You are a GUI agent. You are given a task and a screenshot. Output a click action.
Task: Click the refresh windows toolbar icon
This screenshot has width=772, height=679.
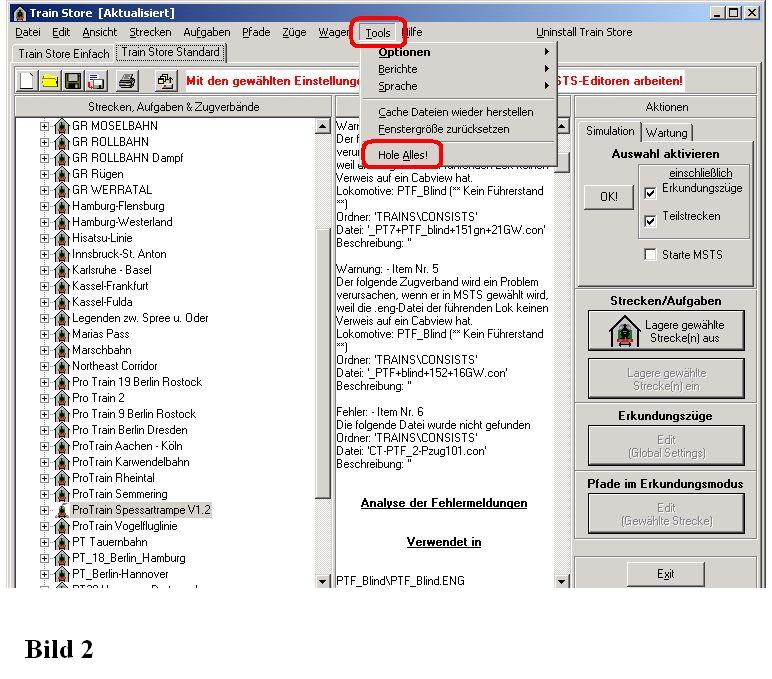tap(165, 80)
